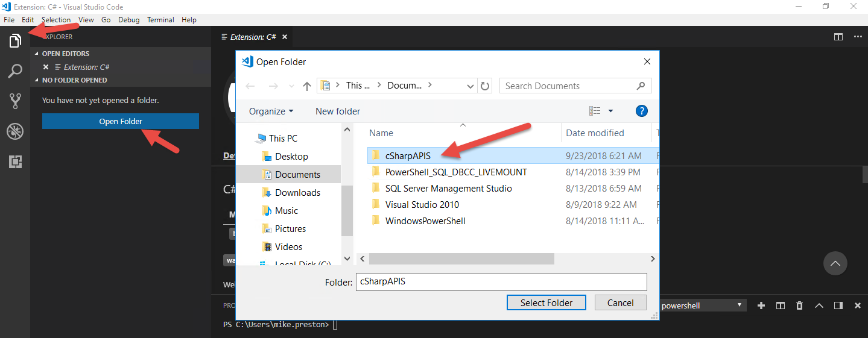Kill the terminal with trash icon
868x338 pixels.
[800, 305]
